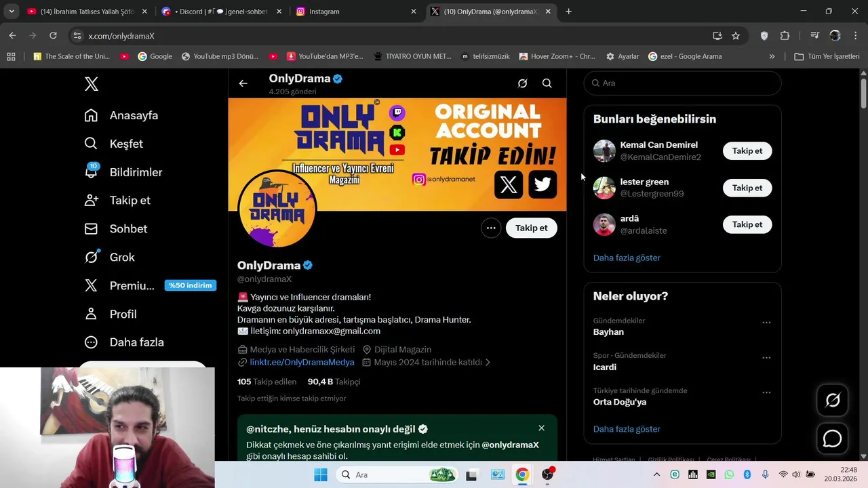Open Keşfet explore page
The height and width of the screenshot is (488, 868).
click(x=113, y=144)
